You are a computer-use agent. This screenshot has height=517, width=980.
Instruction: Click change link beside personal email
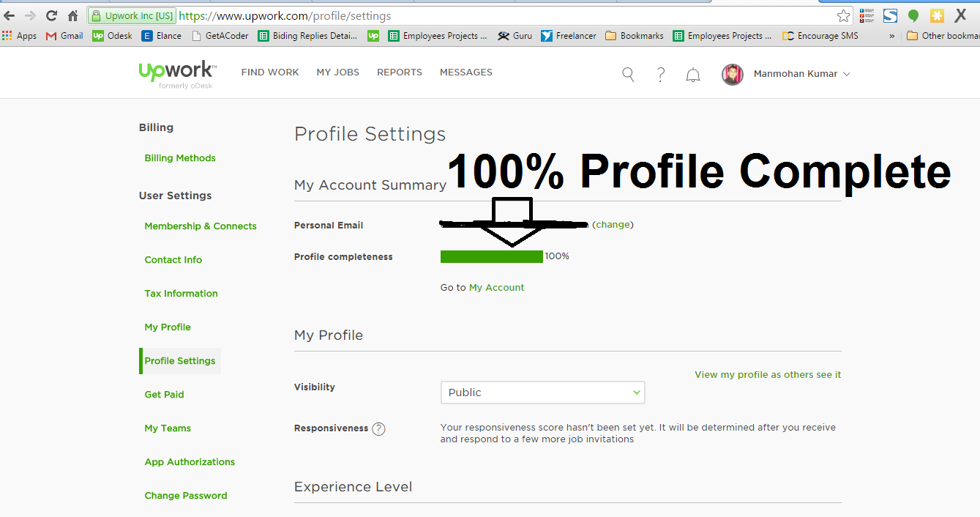(613, 225)
